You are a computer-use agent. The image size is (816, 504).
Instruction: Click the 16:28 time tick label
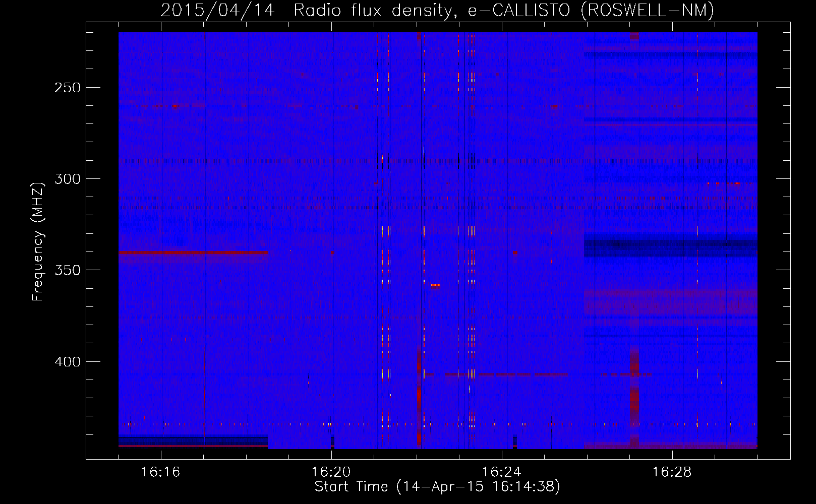672,472
